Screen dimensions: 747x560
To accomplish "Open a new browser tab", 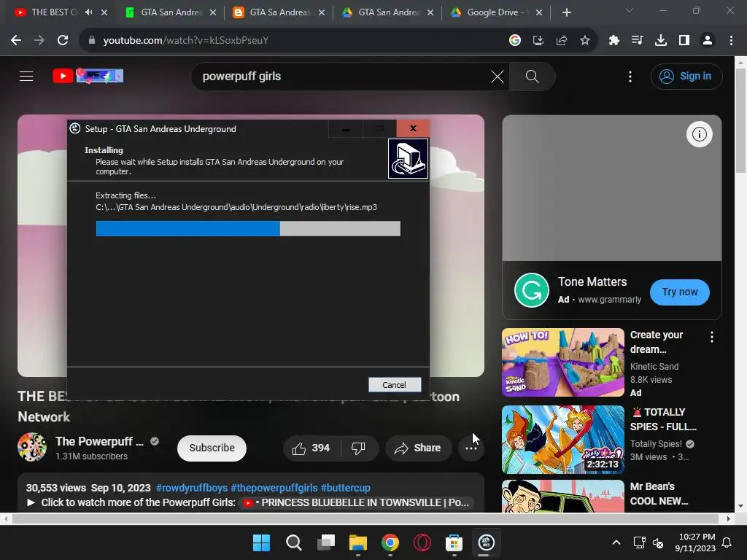I will (566, 12).
